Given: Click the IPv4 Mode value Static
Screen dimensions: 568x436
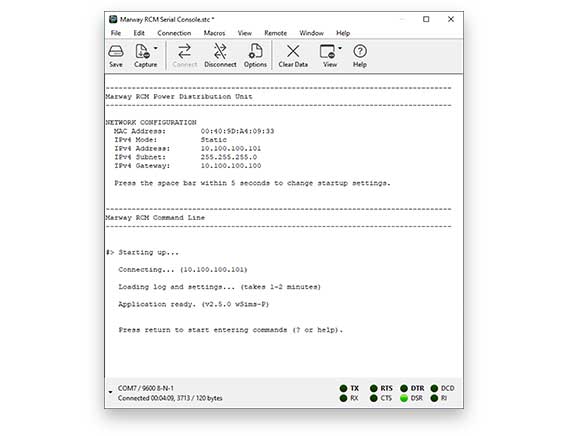Looking at the screenshot, I should [x=214, y=140].
